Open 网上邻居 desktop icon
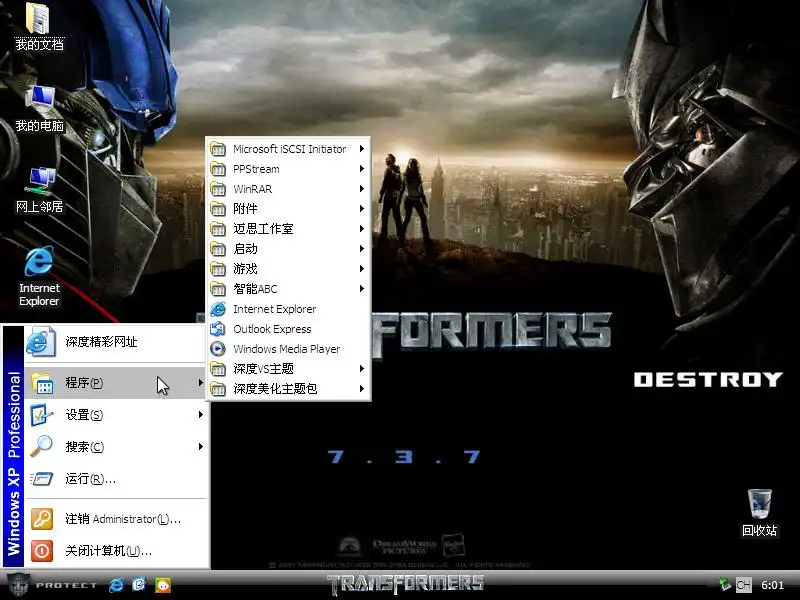The height and width of the screenshot is (600, 800). click(39, 190)
